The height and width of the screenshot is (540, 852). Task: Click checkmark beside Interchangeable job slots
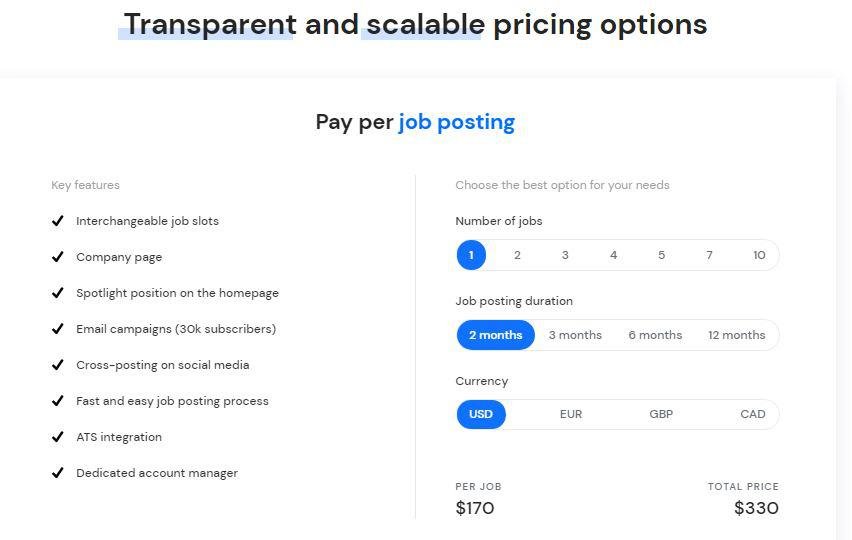pos(58,221)
